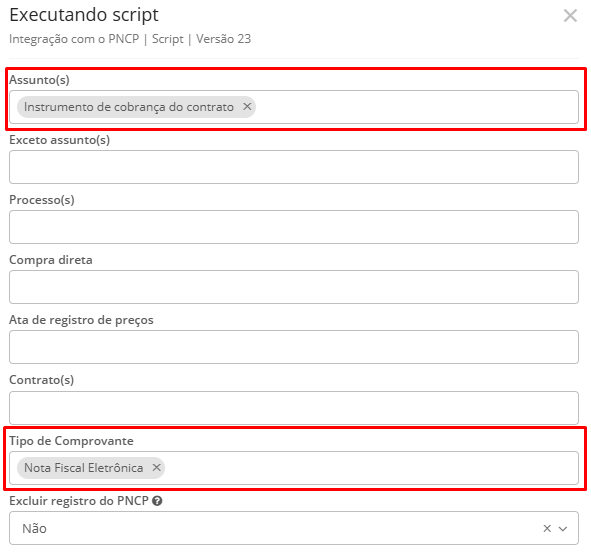Focus the Contrato(s) input field
This screenshot has width=591, height=552.
[294, 408]
